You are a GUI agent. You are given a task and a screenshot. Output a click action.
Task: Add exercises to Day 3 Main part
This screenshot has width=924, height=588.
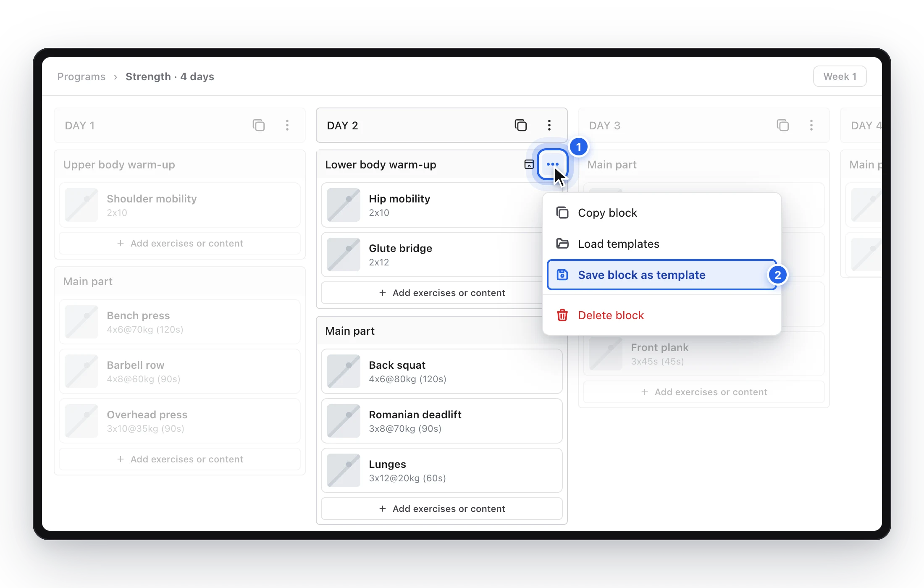coord(704,392)
